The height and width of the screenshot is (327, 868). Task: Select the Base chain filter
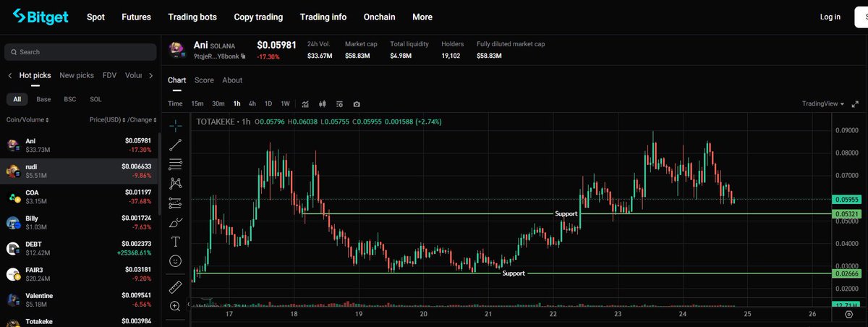43,99
